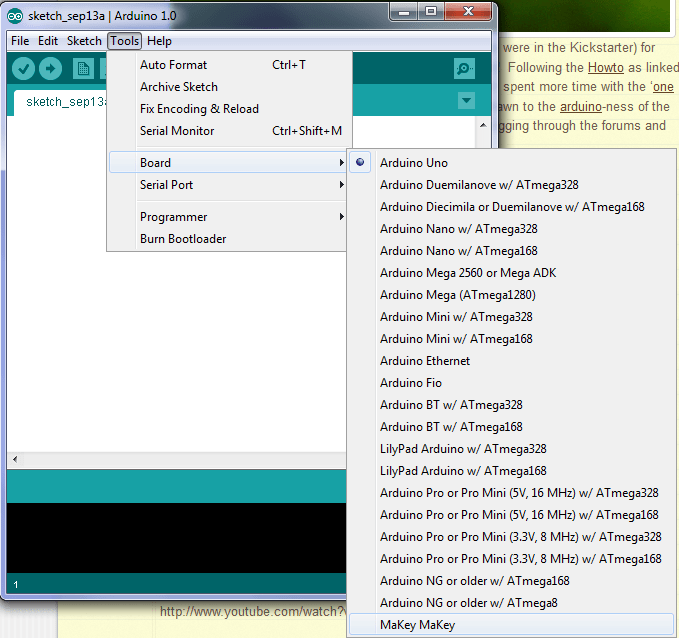Click Burn Bootloader menu item
The image size is (679, 638).
[183, 239]
